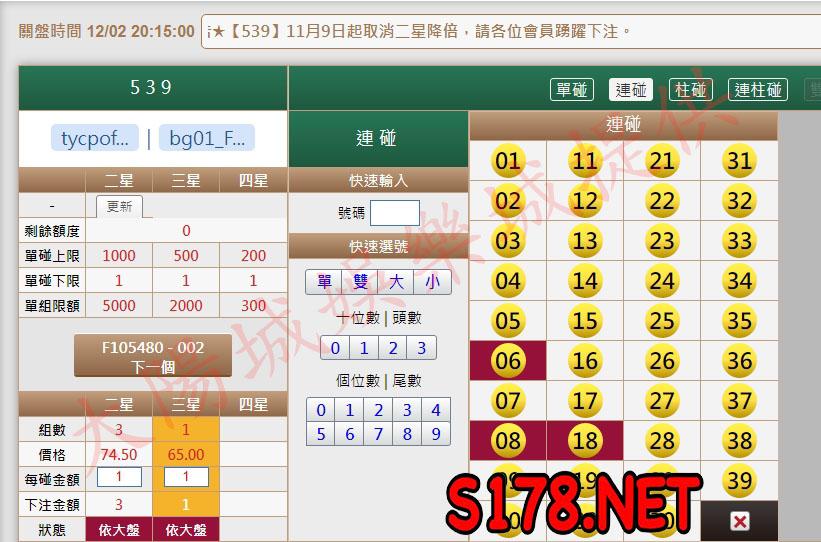
Task: Deselect highlighted number 18
Action: (x=585, y=440)
